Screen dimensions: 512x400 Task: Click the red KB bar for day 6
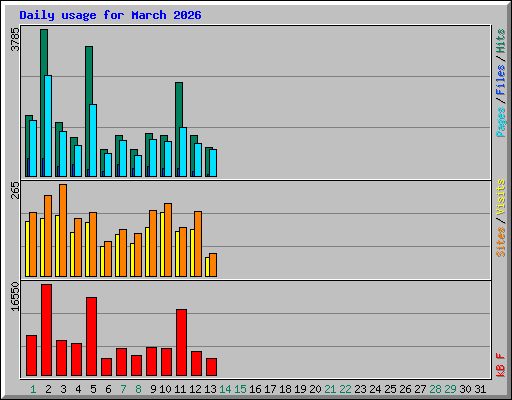106,367
